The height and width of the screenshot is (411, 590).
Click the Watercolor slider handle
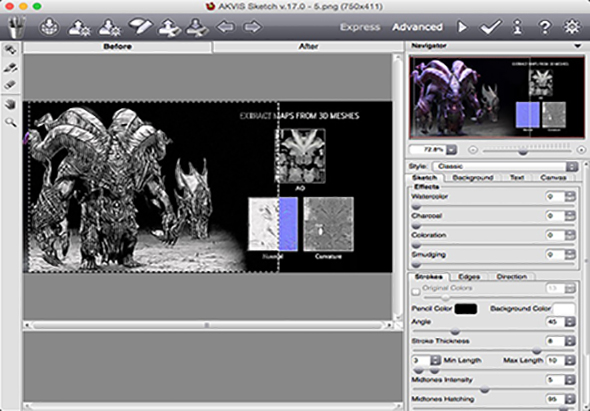(x=416, y=206)
